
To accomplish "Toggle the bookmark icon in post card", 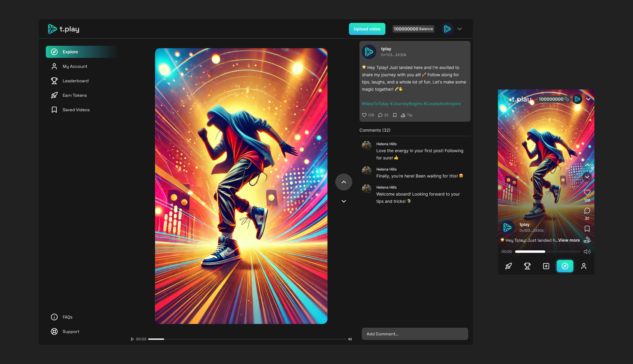I will pos(394,115).
